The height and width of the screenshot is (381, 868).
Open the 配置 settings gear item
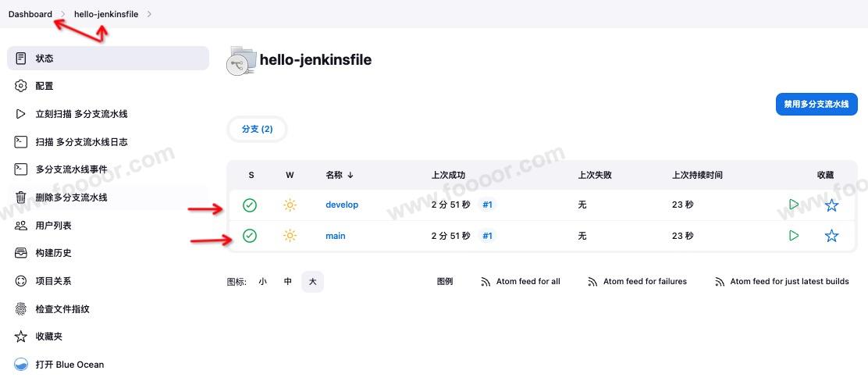pyautogui.click(x=44, y=86)
